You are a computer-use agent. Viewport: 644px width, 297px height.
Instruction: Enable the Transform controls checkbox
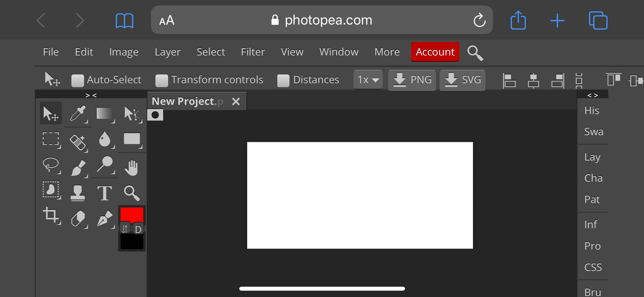pyautogui.click(x=162, y=80)
